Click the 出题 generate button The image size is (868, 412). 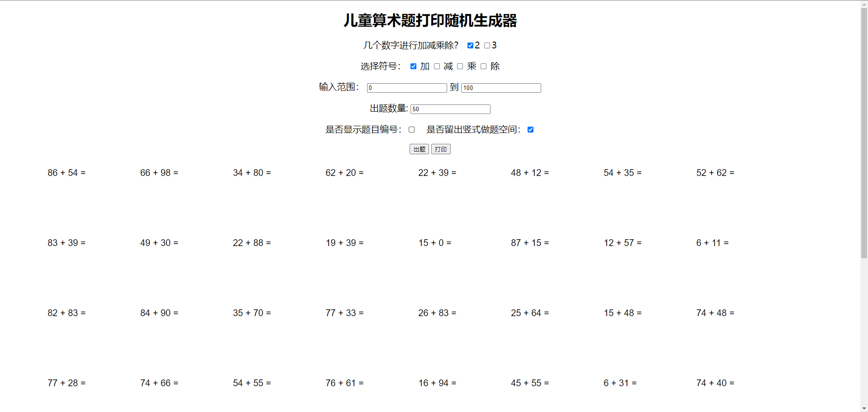click(x=419, y=149)
